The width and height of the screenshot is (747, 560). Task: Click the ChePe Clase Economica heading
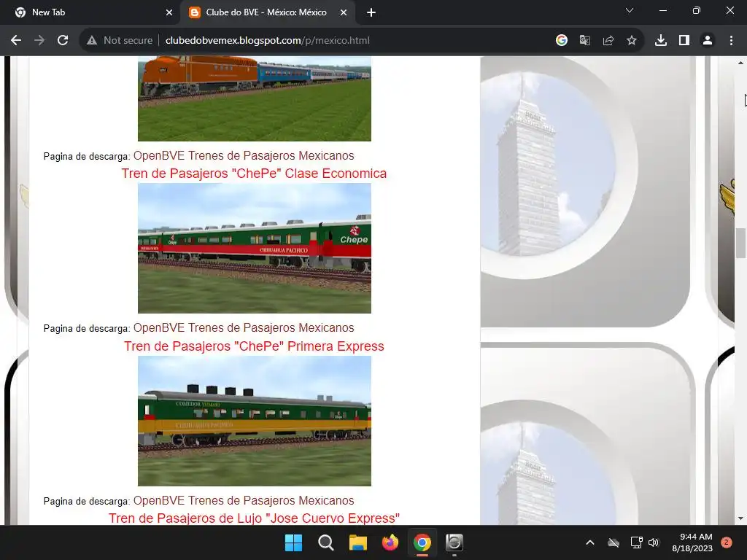(254, 174)
